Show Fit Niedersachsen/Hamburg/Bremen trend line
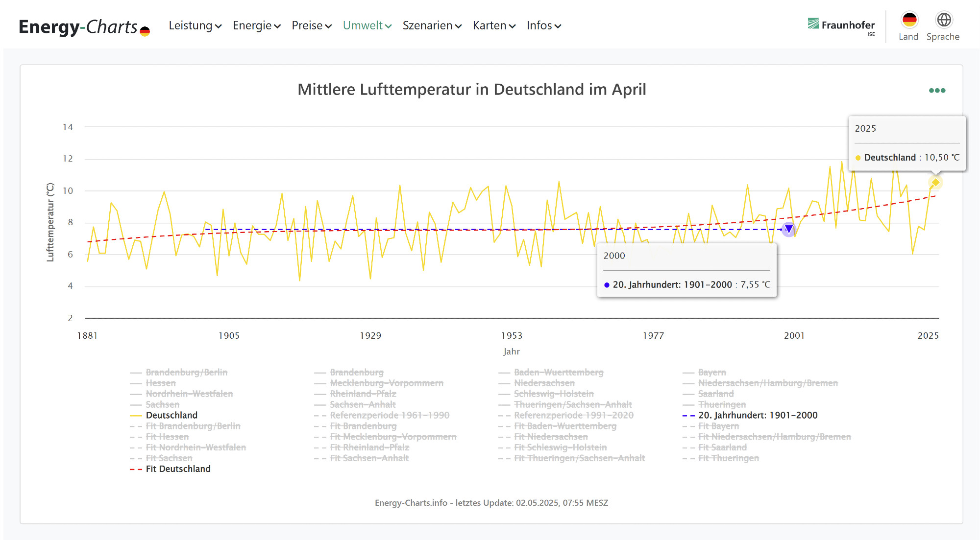The width and height of the screenshot is (980, 540). tap(767, 437)
